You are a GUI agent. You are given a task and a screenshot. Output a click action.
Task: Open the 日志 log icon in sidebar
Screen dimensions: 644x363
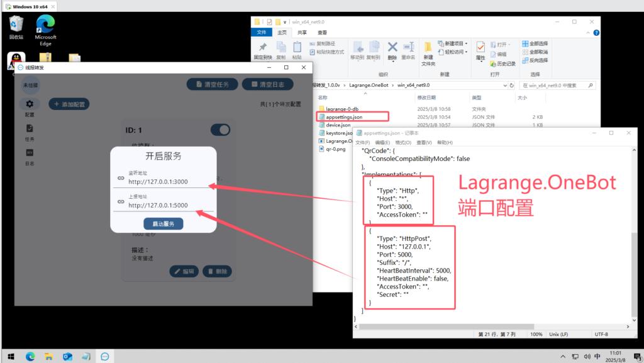point(30,155)
